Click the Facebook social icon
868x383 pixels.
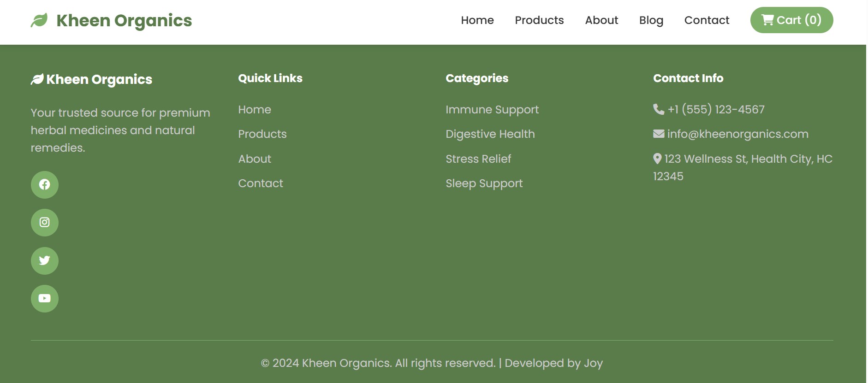pos(45,185)
